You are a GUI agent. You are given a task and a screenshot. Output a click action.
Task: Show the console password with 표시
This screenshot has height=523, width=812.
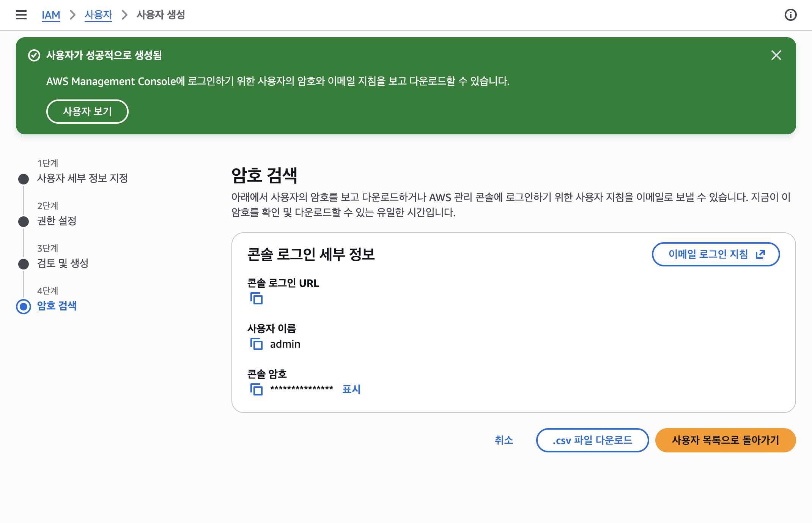pos(351,389)
